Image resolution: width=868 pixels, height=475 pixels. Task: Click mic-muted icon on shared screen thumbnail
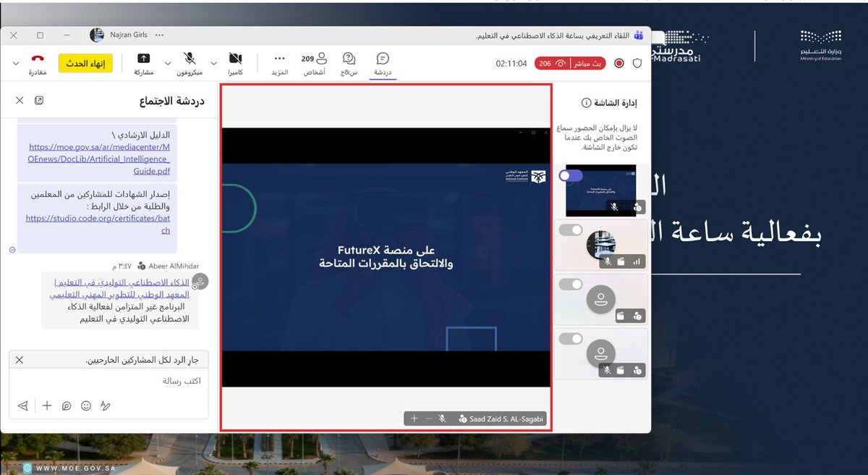click(614, 207)
